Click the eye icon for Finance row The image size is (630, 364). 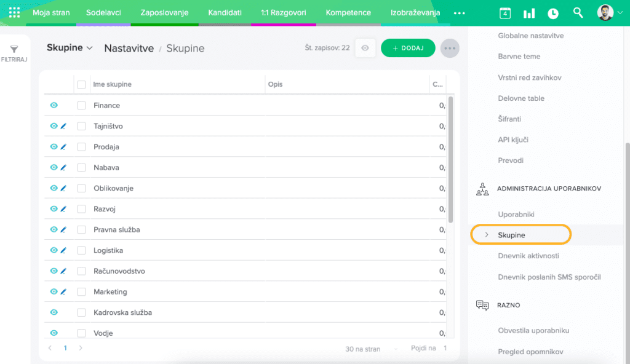[54, 106]
